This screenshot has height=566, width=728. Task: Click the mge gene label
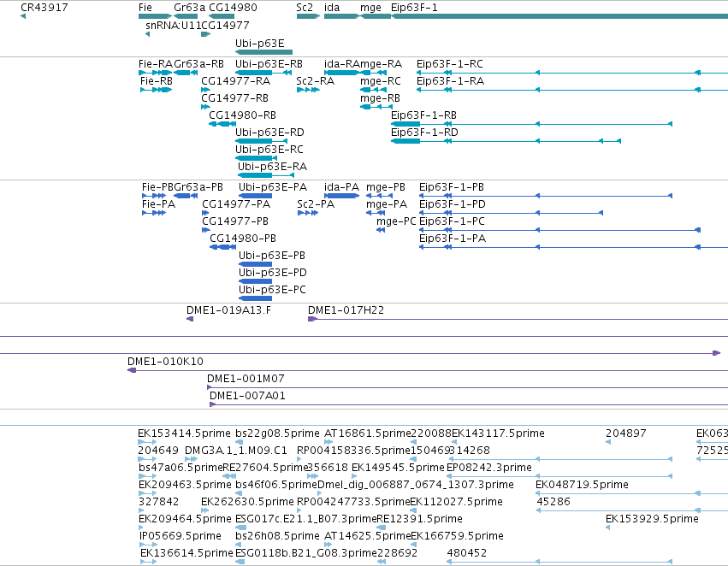coord(370,8)
